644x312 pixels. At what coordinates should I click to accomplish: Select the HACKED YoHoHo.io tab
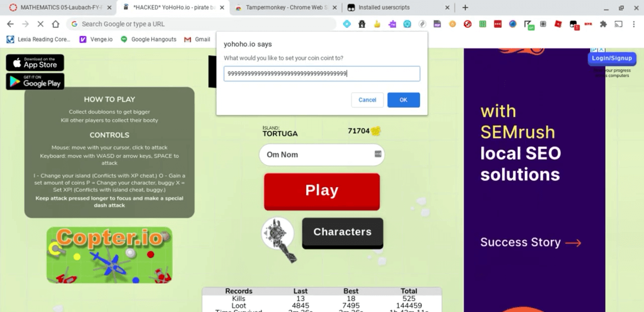pos(173,8)
